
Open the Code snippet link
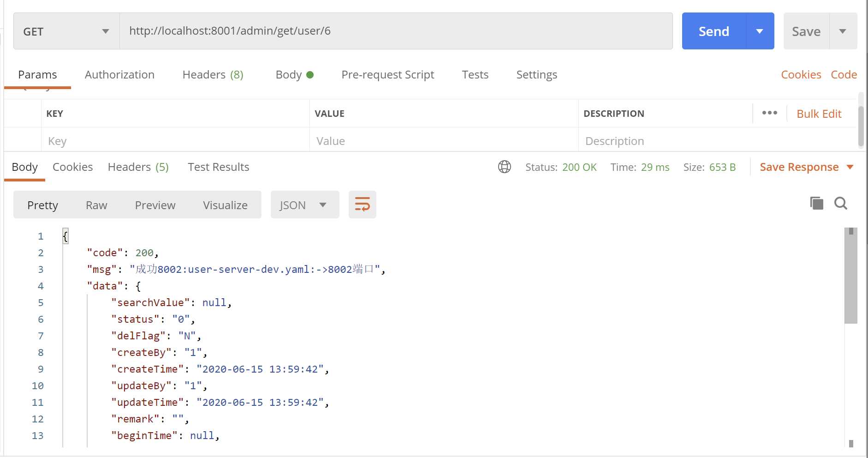pos(844,75)
